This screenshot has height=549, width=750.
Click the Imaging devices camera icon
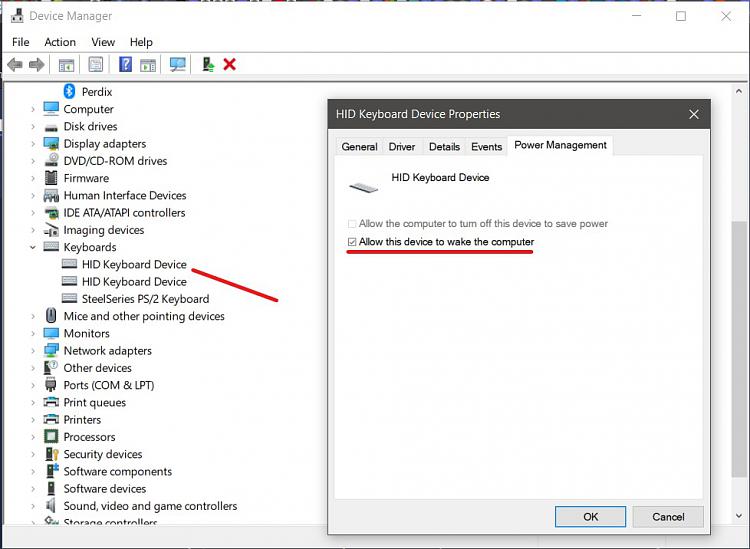[x=51, y=230]
